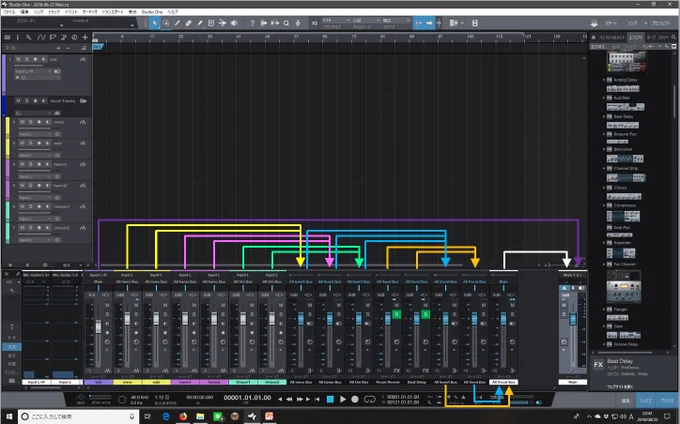
Task: Click the Play button in transport
Action: (343, 399)
